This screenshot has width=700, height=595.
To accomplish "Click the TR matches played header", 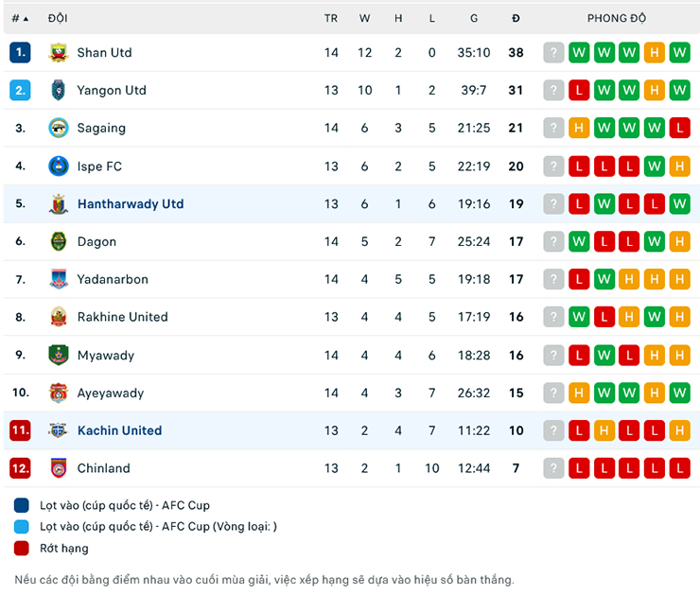I will (x=331, y=18).
